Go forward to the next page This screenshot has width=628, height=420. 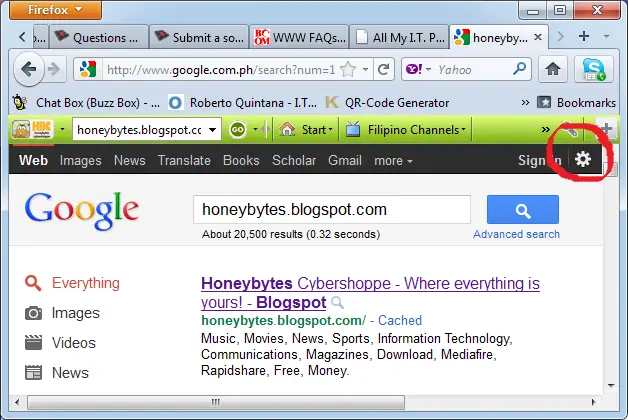(54, 70)
